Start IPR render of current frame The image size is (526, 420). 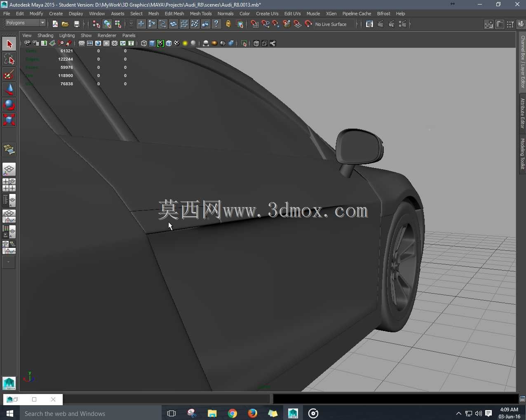[392, 24]
